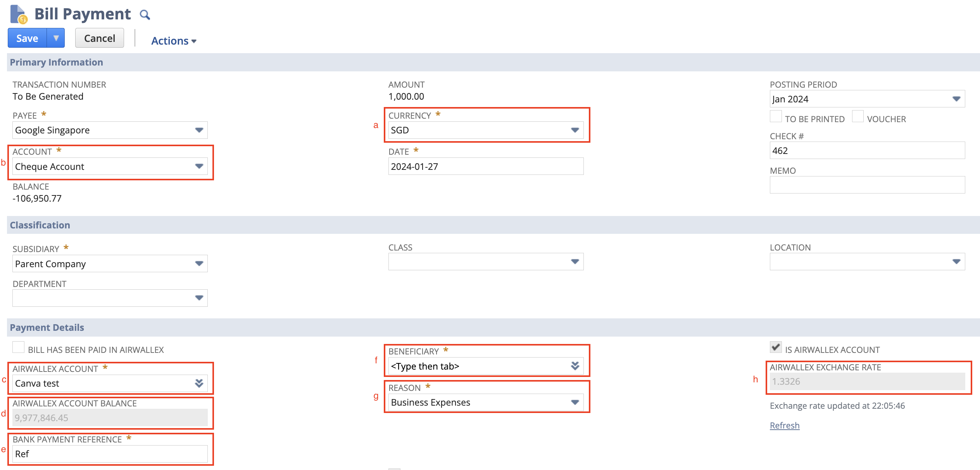Enable the To Be Printed checkbox

(x=776, y=117)
